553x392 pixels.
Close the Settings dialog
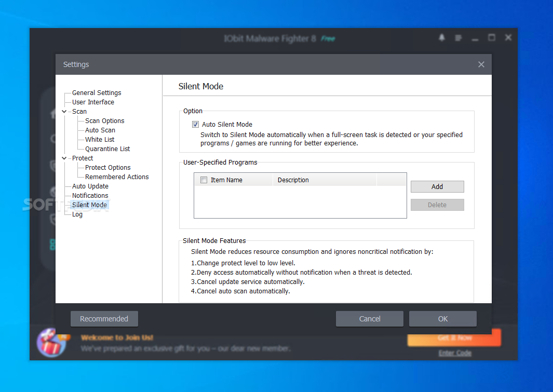click(x=481, y=64)
